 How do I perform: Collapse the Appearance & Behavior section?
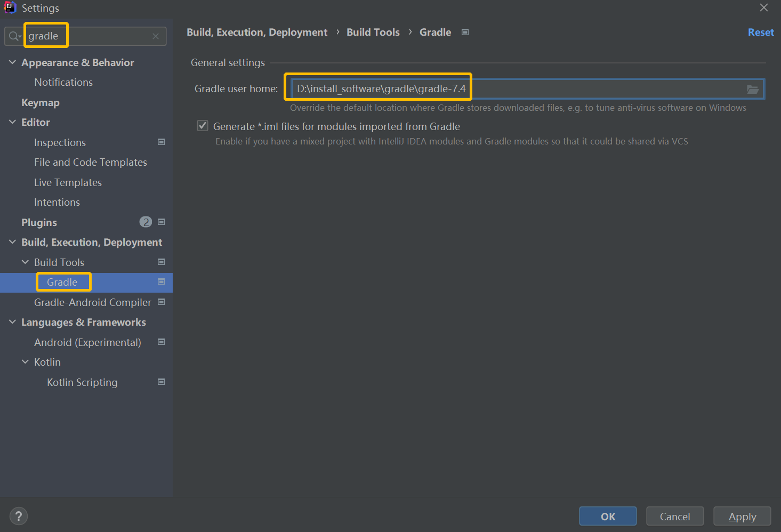(12, 62)
